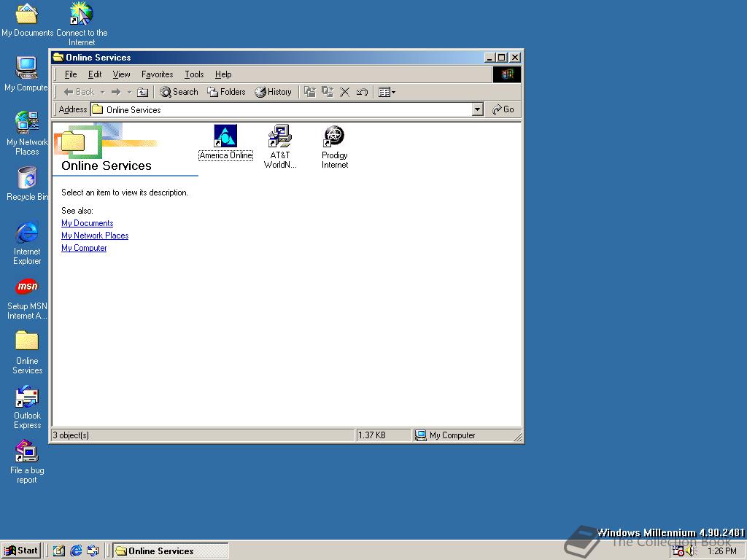Launch Internet Explorer from quick launch
This screenshot has width=747, height=560.
point(76,551)
